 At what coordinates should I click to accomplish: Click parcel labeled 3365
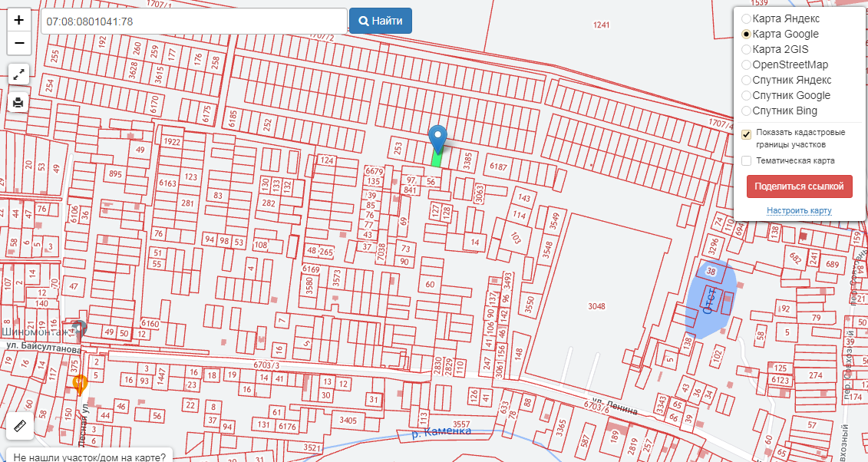pos(561,428)
